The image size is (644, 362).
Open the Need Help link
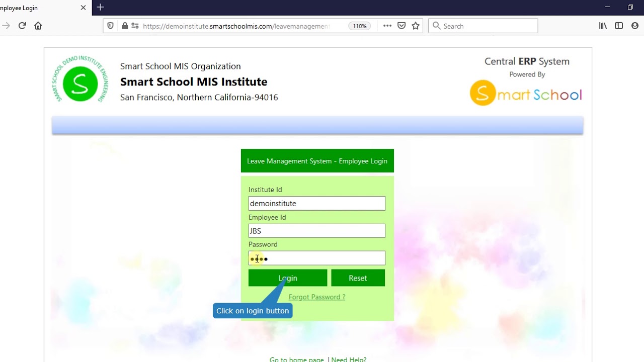349,359
